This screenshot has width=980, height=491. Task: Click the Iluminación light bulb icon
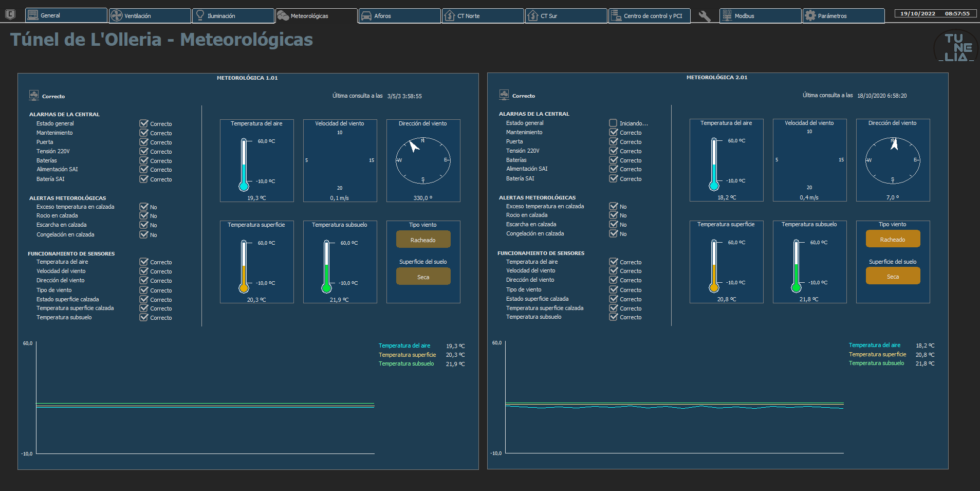[200, 15]
